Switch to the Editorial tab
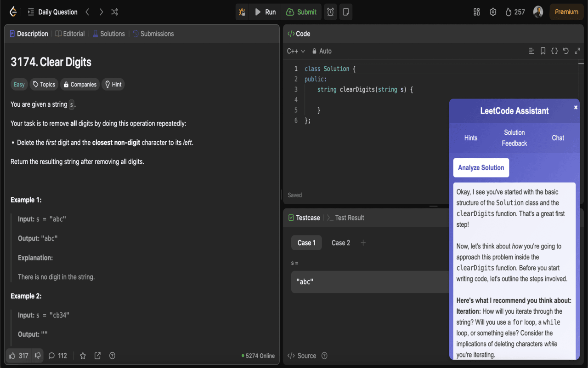This screenshot has width=588, height=368. click(x=70, y=33)
